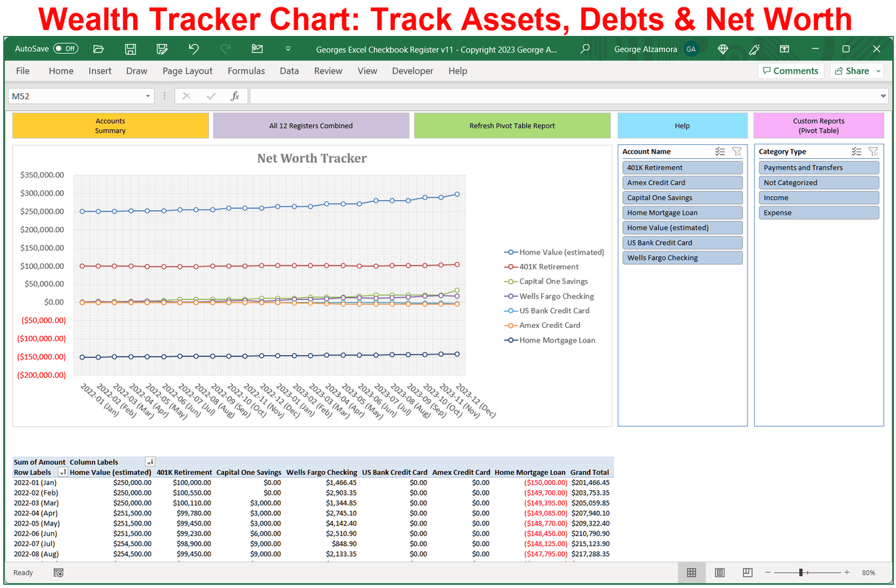Click the Save icon on Quick Access Toolbar
This screenshot has height=588, width=896.
click(130, 49)
